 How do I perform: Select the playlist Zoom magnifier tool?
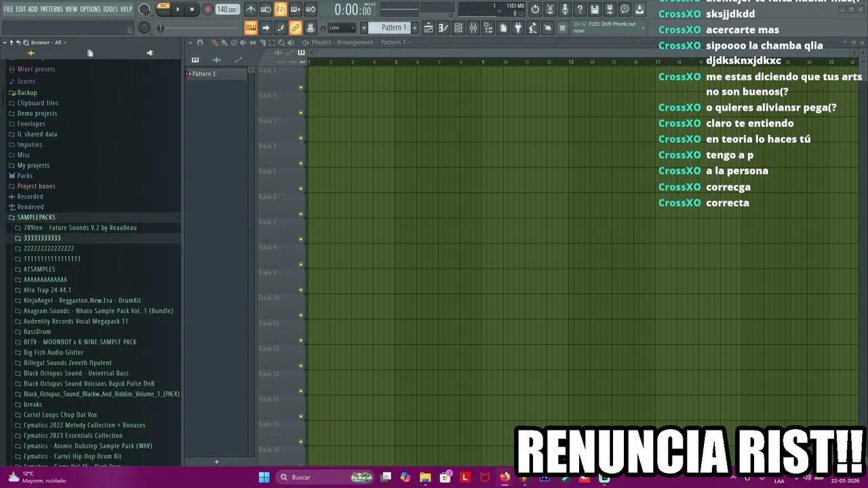pos(281,43)
